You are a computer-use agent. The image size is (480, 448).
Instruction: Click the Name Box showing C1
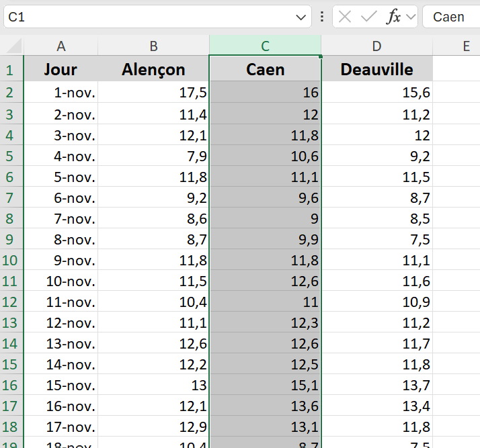point(148,17)
